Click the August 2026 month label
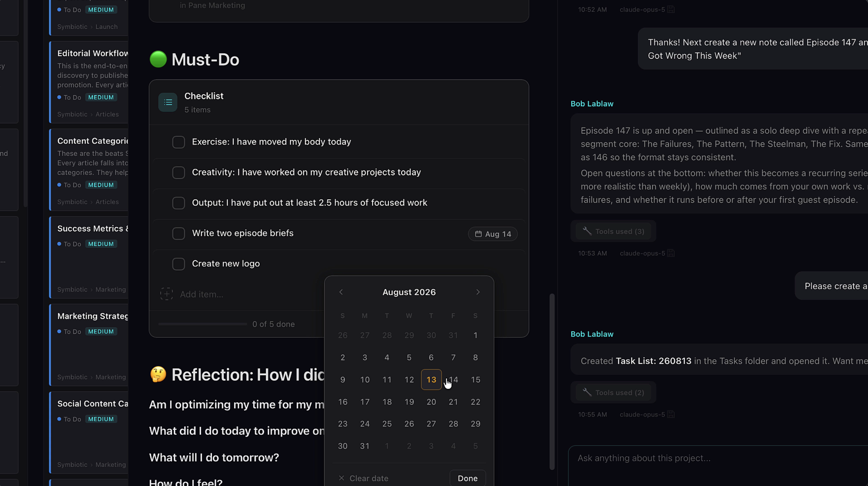 [409, 292]
